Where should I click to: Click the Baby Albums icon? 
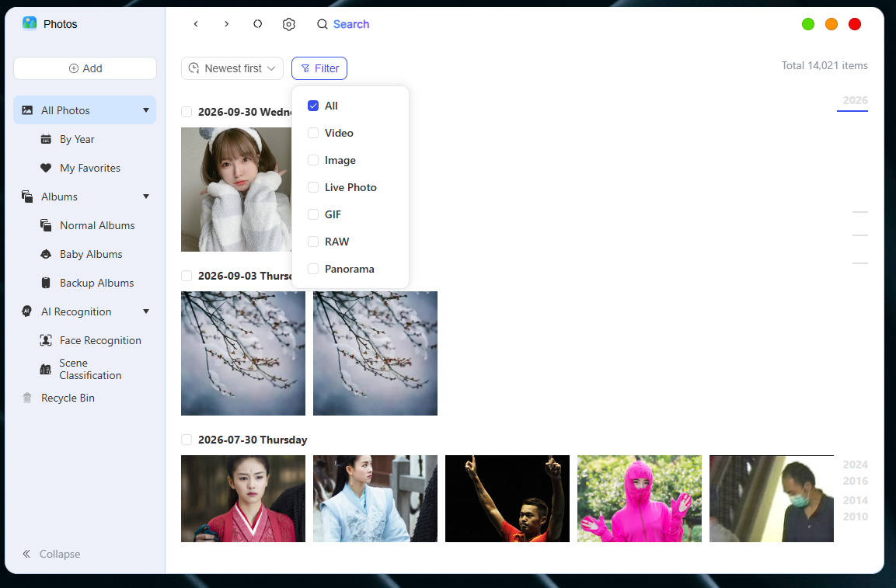[x=47, y=254]
